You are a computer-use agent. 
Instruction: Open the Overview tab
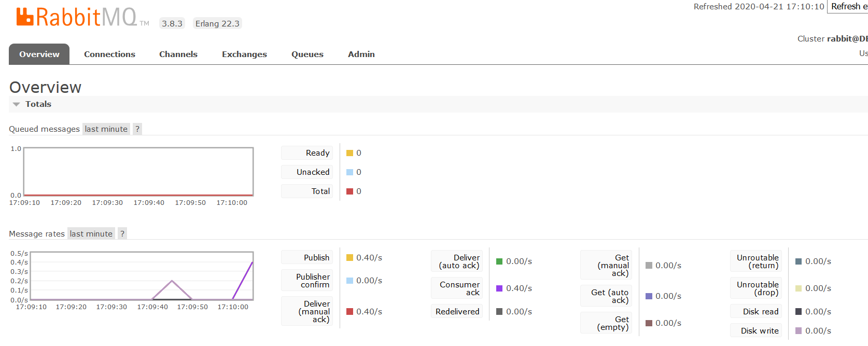click(39, 54)
